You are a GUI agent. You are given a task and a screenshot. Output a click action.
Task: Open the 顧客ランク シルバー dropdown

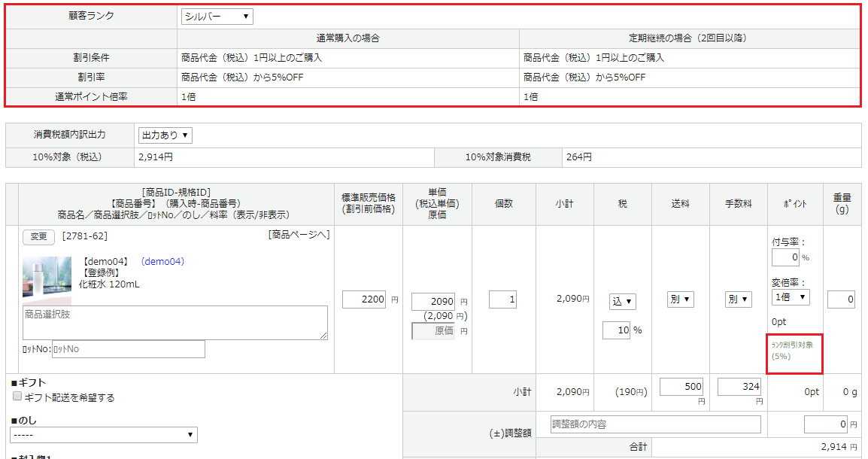coord(217,17)
